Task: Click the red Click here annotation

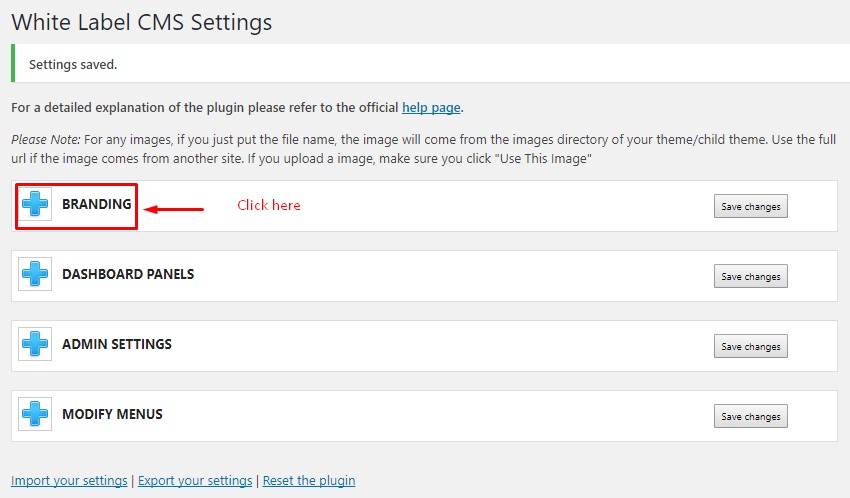Action: (269, 205)
